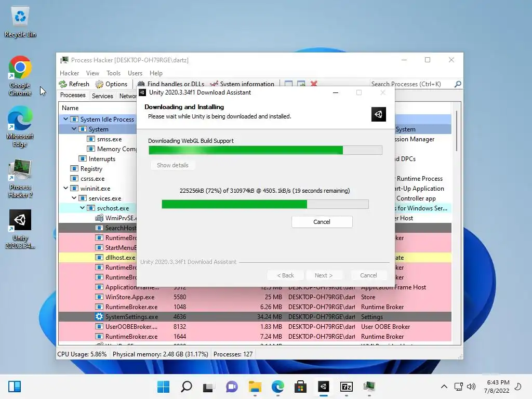Open the Windows Start button
Viewport: 532px width, 399px height.
(164, 387)
